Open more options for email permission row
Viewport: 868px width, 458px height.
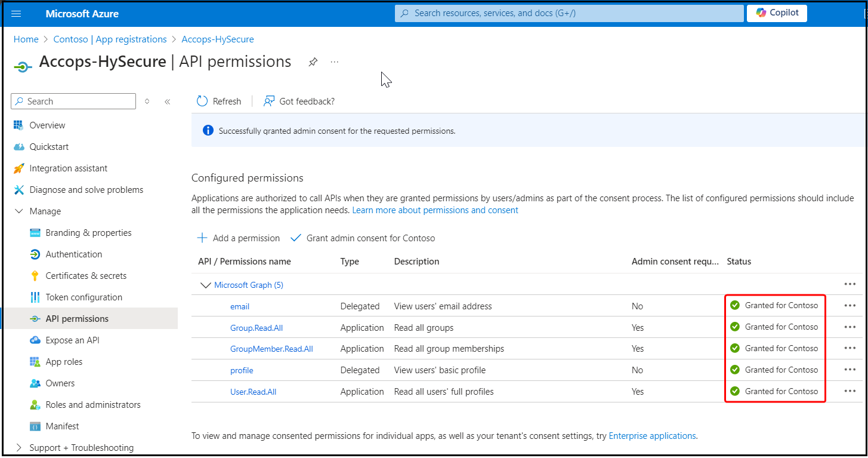point(850,306)
